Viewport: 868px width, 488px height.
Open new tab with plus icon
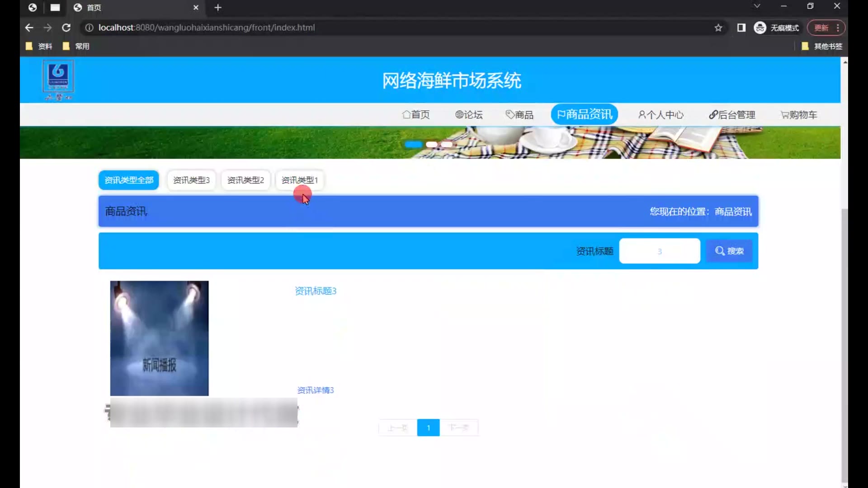(x=218, y=8)
